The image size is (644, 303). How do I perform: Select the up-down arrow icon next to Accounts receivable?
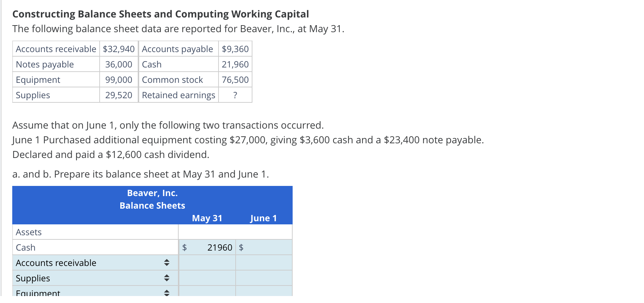click(167, 262)
